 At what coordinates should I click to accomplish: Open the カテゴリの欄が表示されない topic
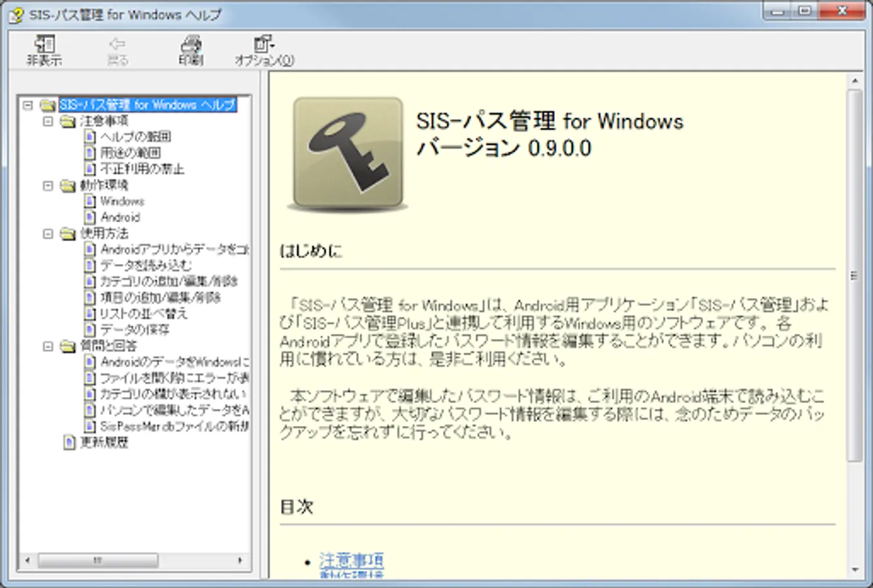(173, 393)
